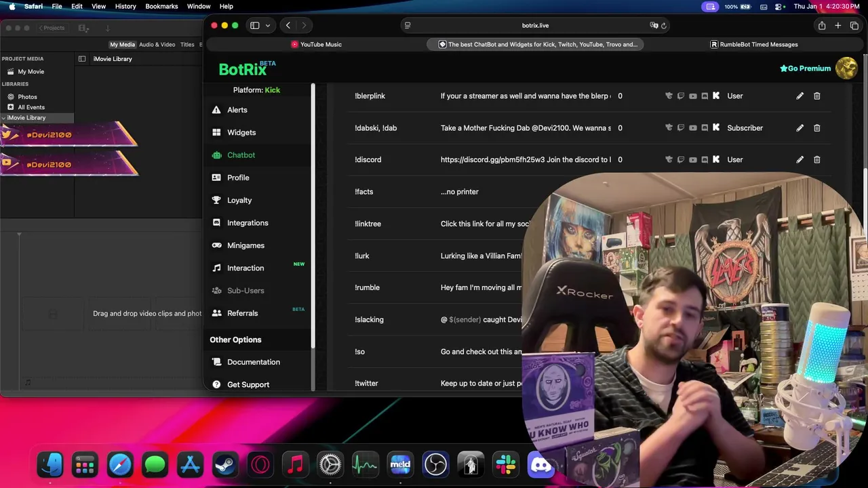
Task: Toggle Kick platform for !dabski command
Action: click(716, 127)
